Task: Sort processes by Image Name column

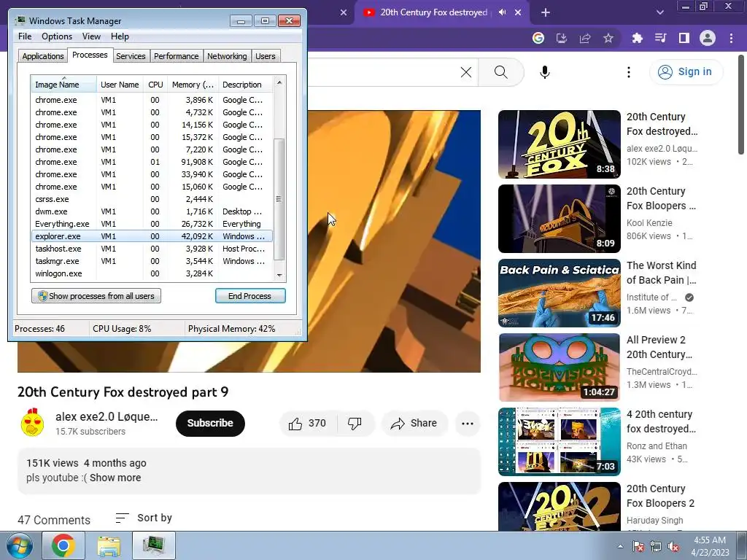Action: [64, 85]
